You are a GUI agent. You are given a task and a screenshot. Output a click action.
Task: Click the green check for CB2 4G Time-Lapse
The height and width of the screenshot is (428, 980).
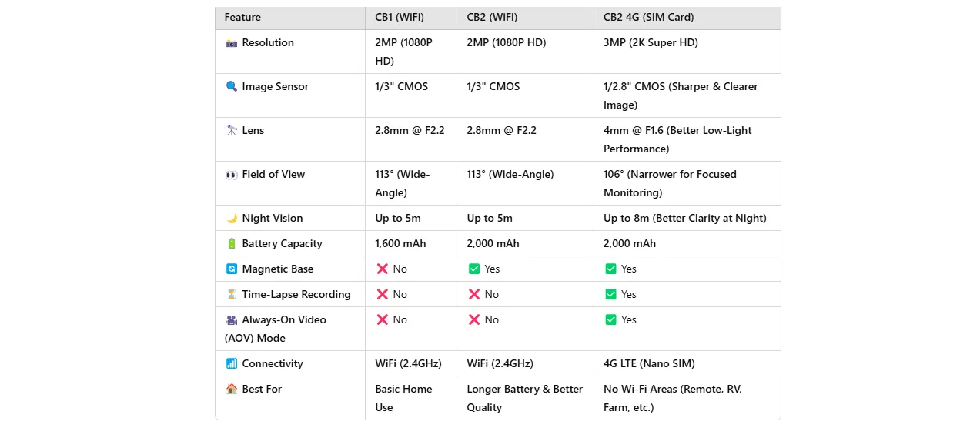(x=610, y=295)
